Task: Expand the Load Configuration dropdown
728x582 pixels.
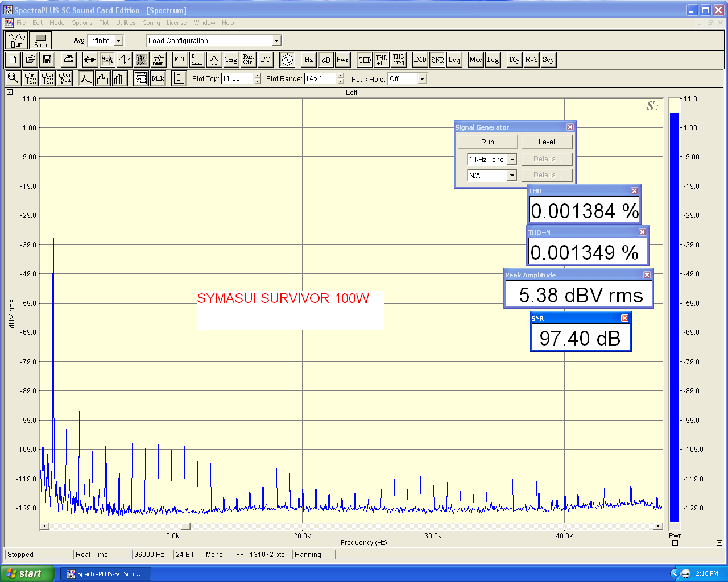Action: coord(276,41)
